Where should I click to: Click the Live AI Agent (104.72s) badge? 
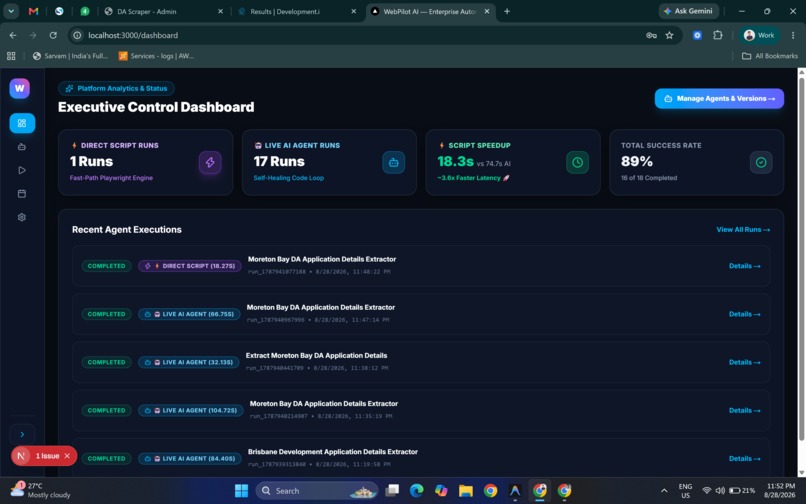191,411
